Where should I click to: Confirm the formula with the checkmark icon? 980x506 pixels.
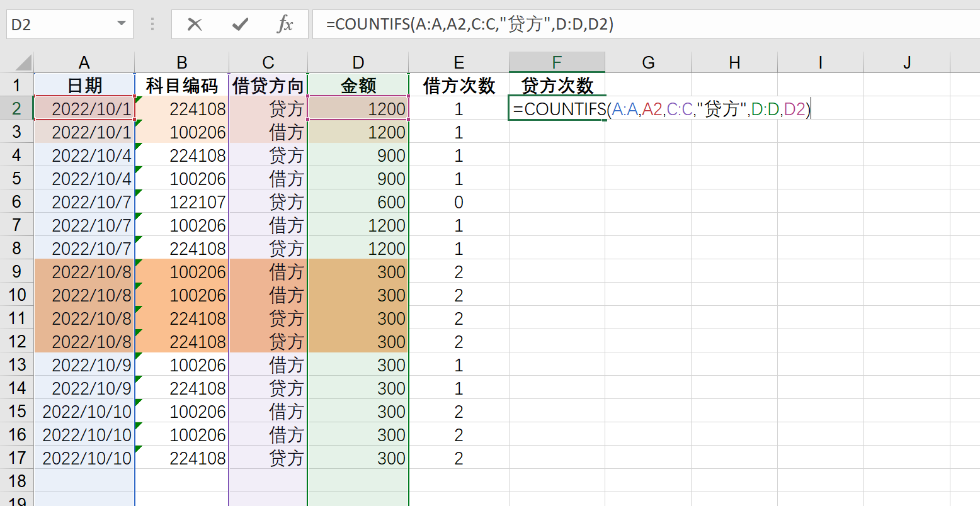(239, 24)
